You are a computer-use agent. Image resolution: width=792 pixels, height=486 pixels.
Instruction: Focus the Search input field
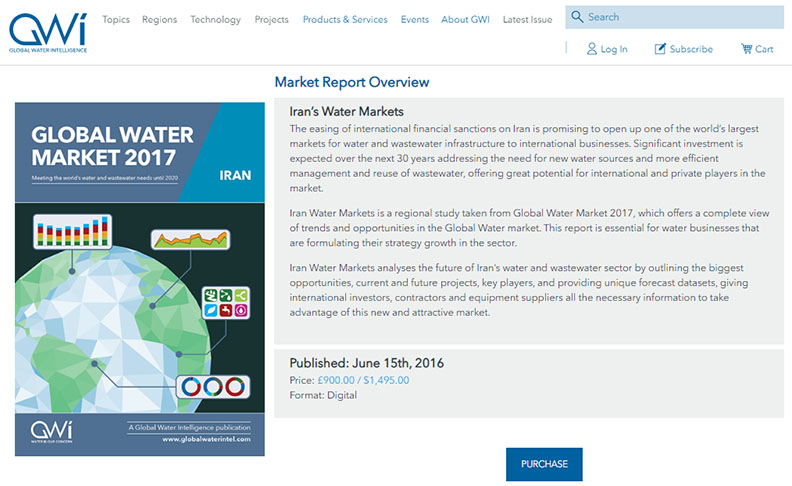[x=674, y=17]
